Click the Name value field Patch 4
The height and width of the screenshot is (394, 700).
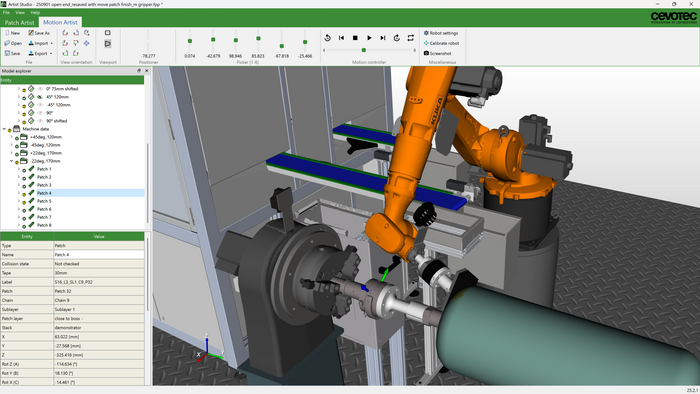tap(99, 255)
